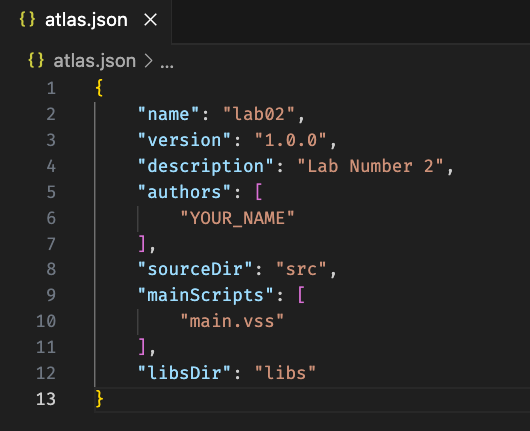Open atlas.json breadcrumb item
530x431 pixels.
tap(94, 61)
